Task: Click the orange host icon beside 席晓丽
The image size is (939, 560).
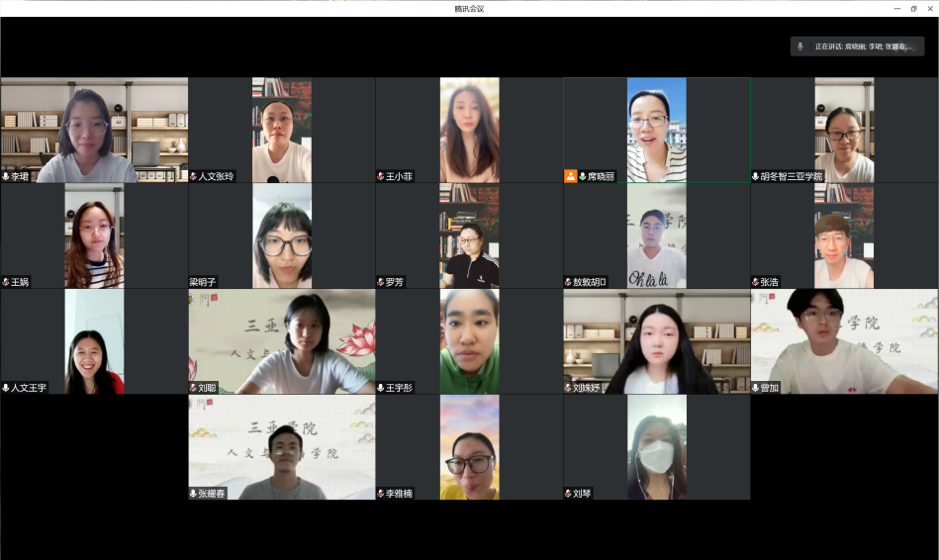Action: tap(570, 176)
